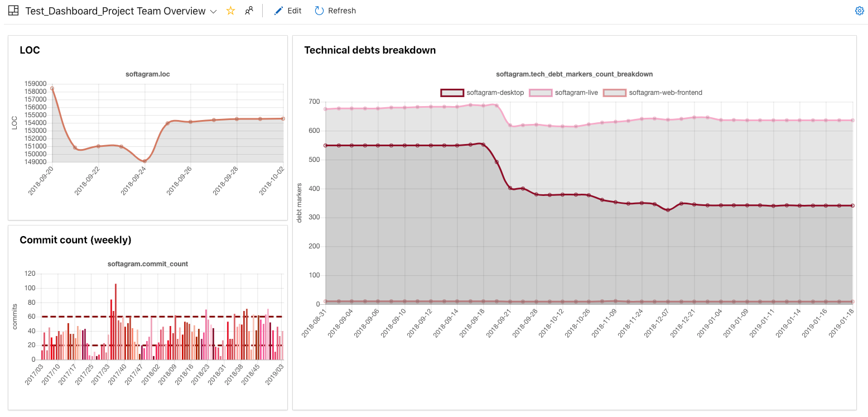Select Technical debts breakdown widget heading
This screenshot has width=868, height=417.
(x=370, y=50)
